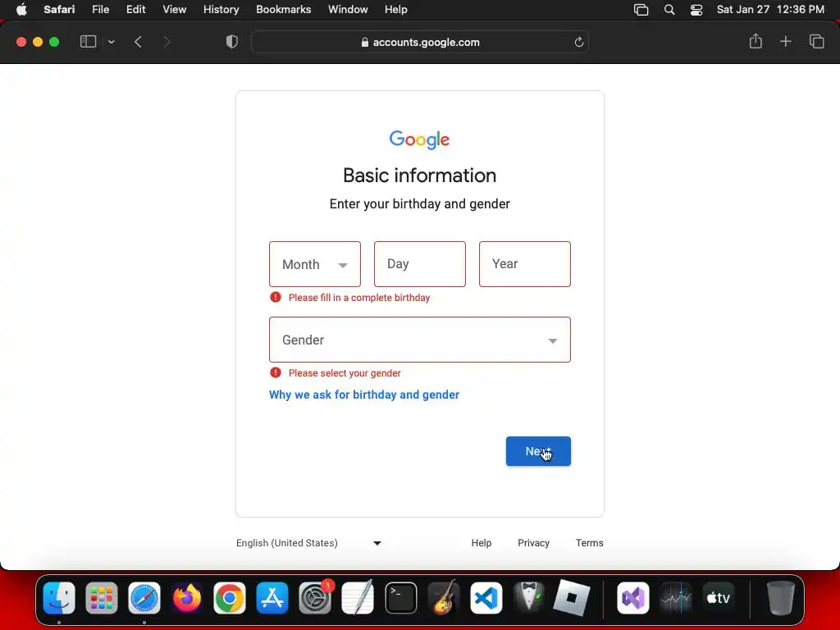Open Why we ask for birthday and gender link

click(x=363, y=395)
